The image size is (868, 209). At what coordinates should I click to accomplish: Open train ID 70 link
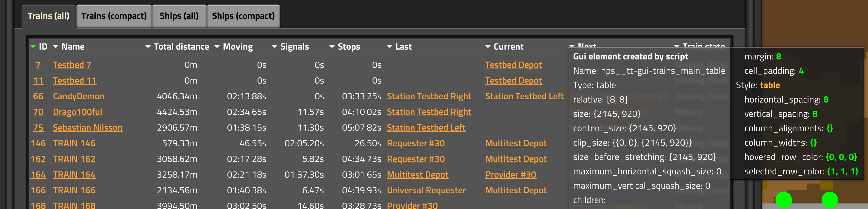click(38, 112)
